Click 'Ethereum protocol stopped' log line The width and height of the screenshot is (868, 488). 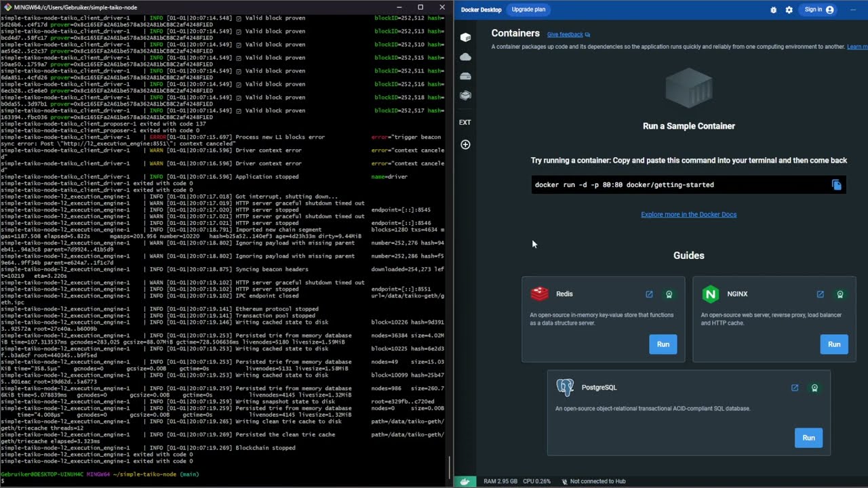(277, 309)
